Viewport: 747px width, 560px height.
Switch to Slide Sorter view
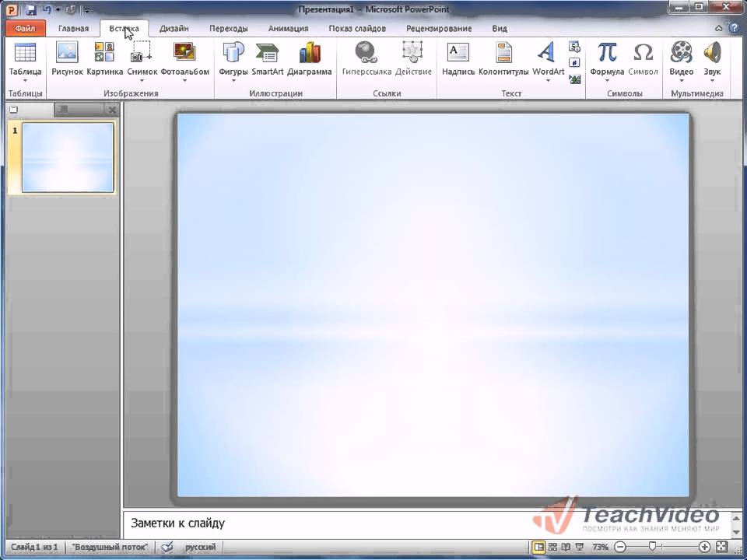pyautogui.click(x=552, y=547)
